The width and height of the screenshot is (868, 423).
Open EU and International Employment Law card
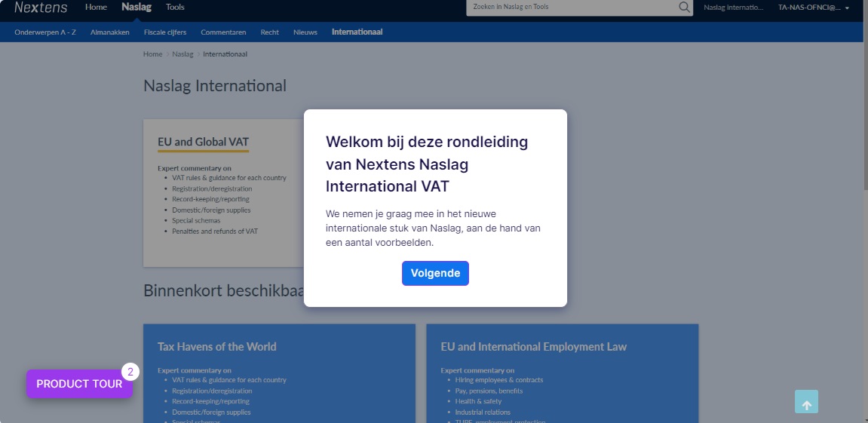pyautogui.click(x=534, y=347)
